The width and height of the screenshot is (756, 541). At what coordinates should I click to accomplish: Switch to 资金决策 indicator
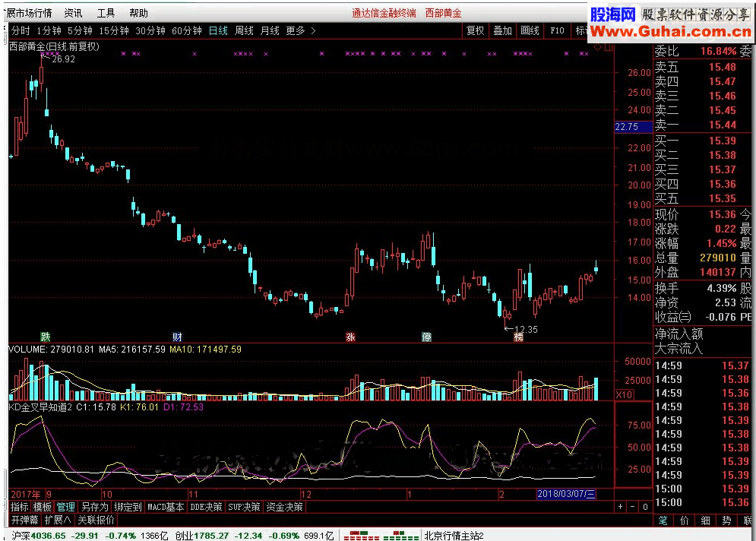[284, 507]
